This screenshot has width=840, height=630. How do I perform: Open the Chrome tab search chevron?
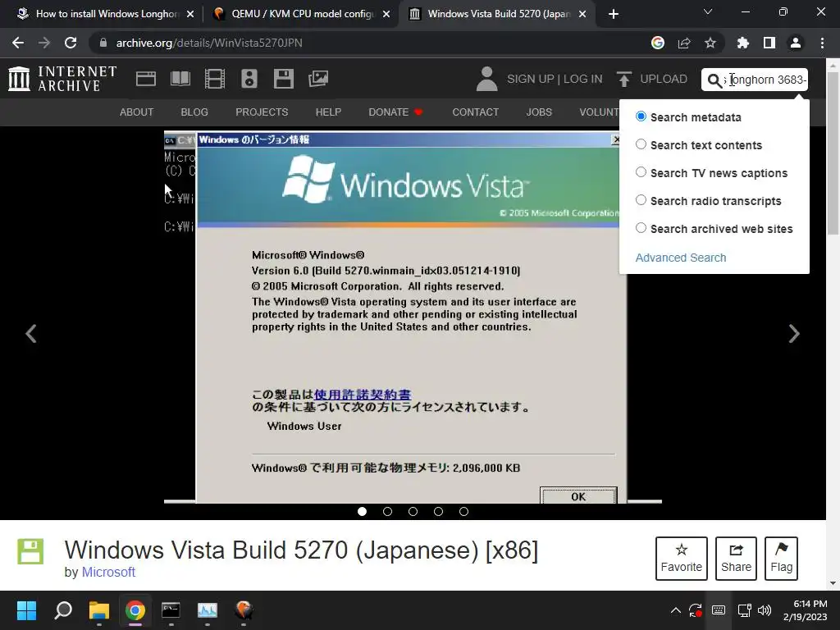[708, 11]
